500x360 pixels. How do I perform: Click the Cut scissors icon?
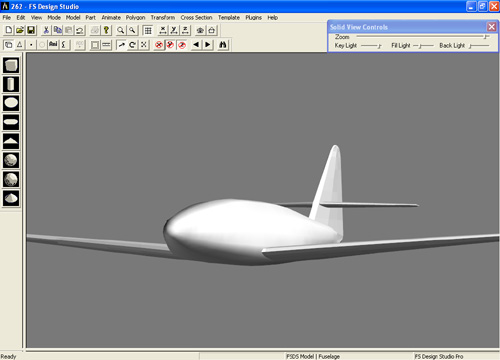coord(46,30)
